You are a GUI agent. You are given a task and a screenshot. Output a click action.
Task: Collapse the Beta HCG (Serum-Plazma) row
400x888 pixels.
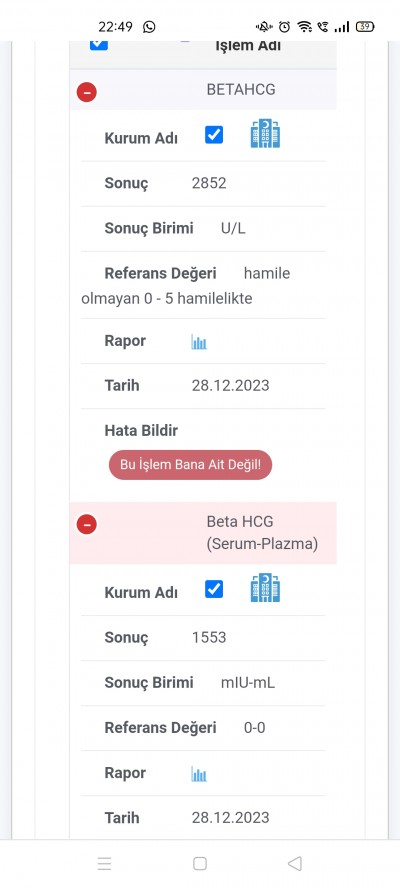(87, 524)
